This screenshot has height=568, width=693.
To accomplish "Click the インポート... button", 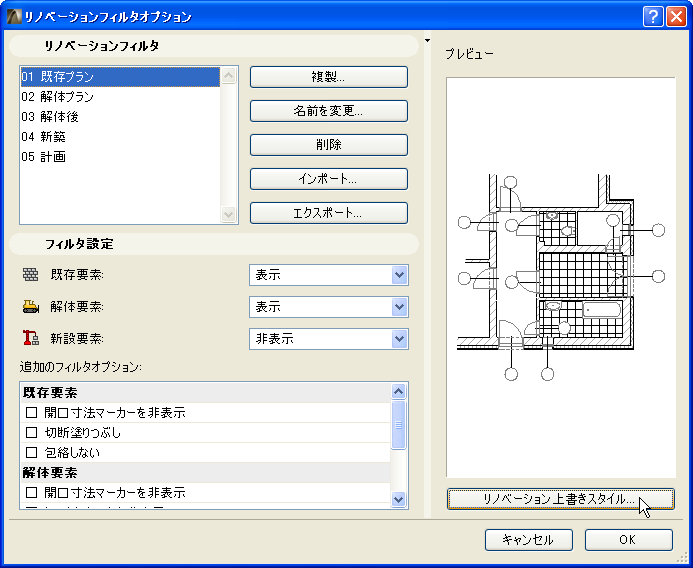I will tap(329, 179).
